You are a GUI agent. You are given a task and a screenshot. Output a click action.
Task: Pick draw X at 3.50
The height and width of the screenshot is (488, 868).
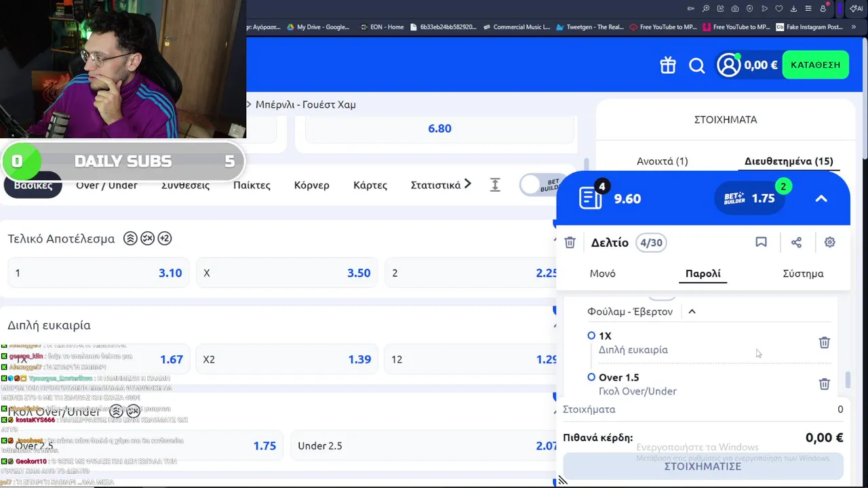click(287, 272)
